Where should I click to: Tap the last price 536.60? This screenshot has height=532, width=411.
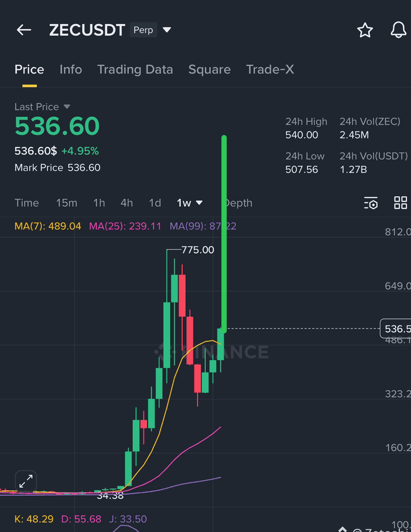point(57,126)
